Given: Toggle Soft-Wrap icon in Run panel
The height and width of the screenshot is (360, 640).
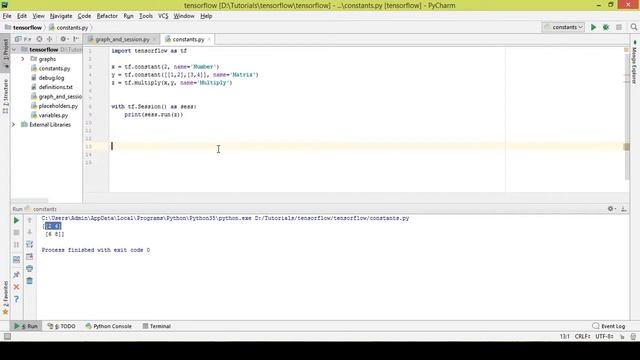Looking at the screenshot, I should pos(29,244).
